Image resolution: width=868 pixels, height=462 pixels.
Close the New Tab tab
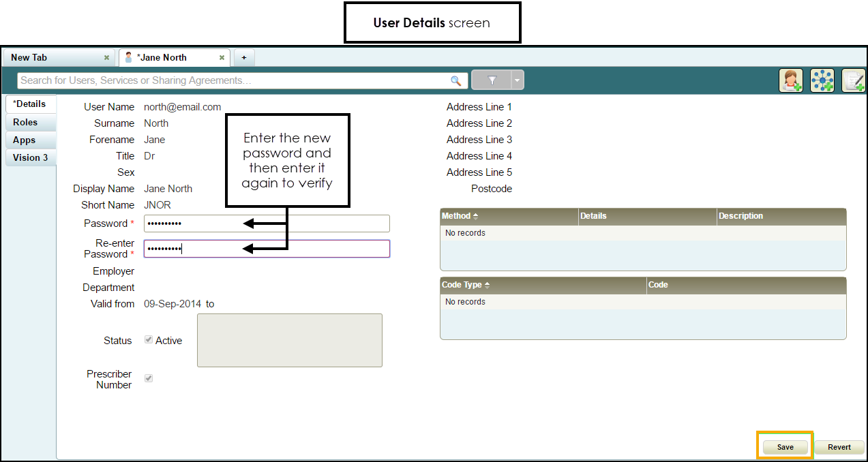point(106,58)
